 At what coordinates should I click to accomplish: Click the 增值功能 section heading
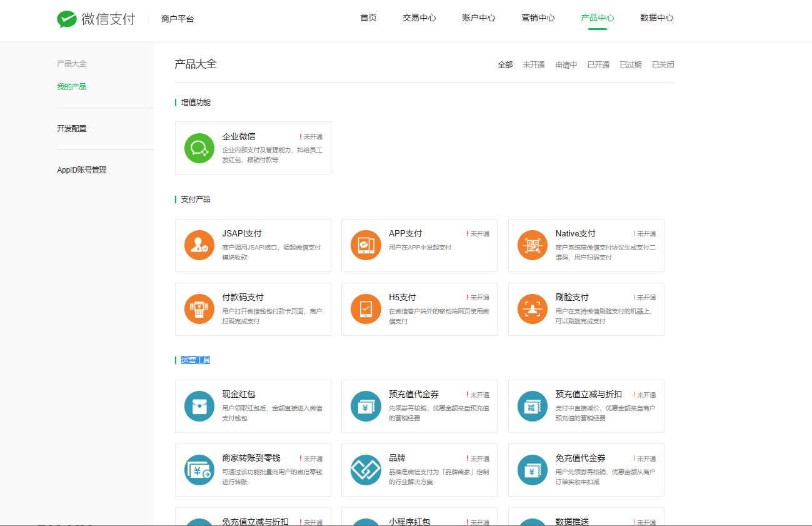[x=196, y=102]
